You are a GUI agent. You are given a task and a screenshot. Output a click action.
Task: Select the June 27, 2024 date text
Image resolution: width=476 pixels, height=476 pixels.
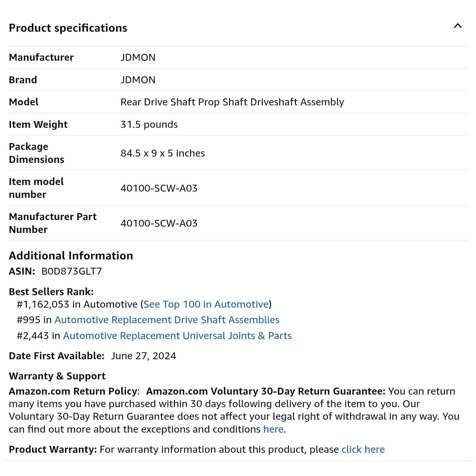[x=143, y=356]
